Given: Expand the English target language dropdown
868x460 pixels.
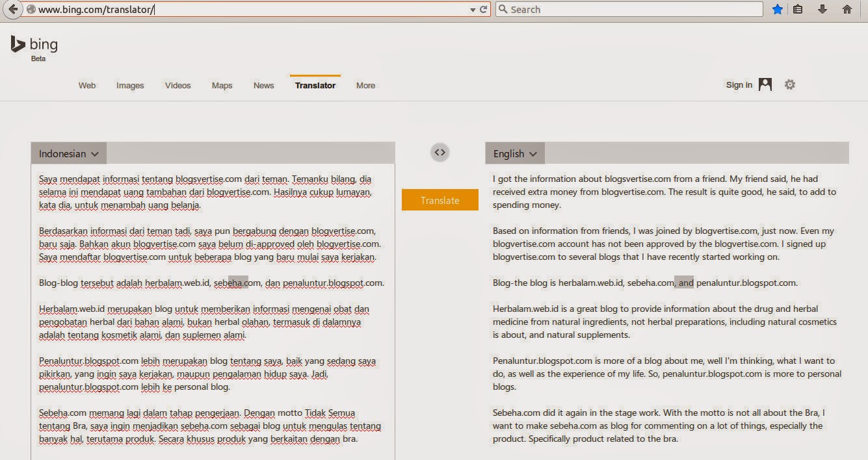Looking at the screenshot, I should click(x=515, y=154).
